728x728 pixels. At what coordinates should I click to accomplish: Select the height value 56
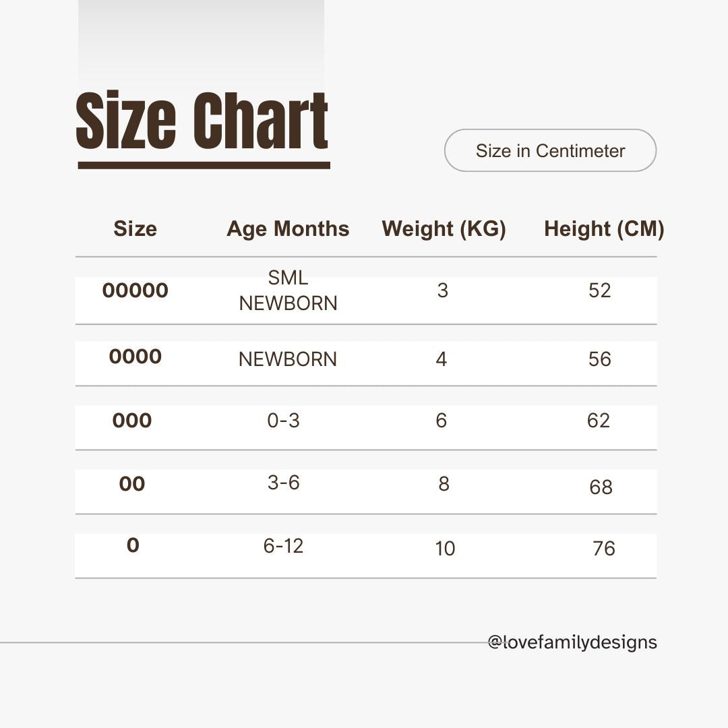pos(599,359)
